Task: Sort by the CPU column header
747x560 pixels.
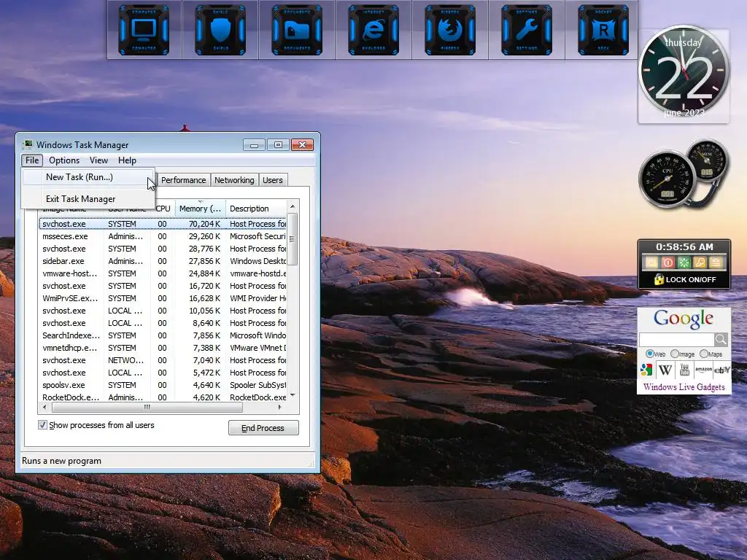Action: pyautogui.click(x=163, y=209)
